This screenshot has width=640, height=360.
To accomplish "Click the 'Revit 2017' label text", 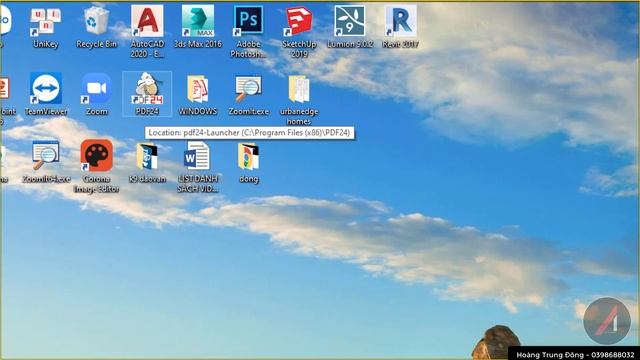I will [400, 44].
